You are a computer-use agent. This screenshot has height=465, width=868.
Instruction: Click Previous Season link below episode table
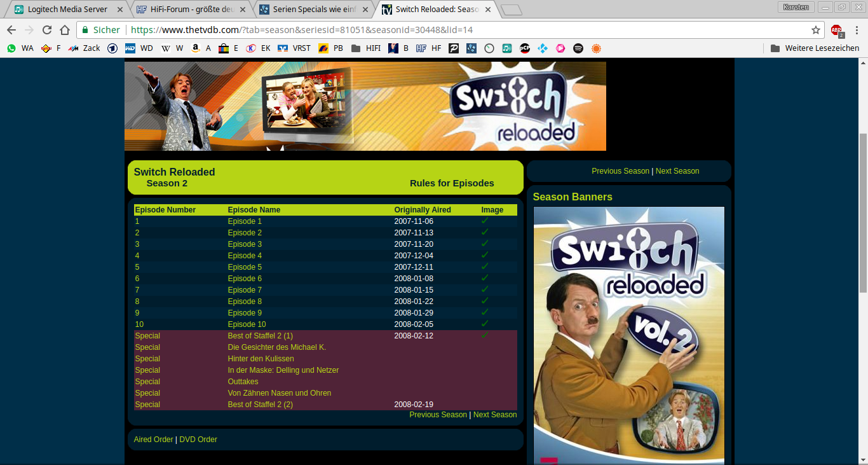point(438,415)
